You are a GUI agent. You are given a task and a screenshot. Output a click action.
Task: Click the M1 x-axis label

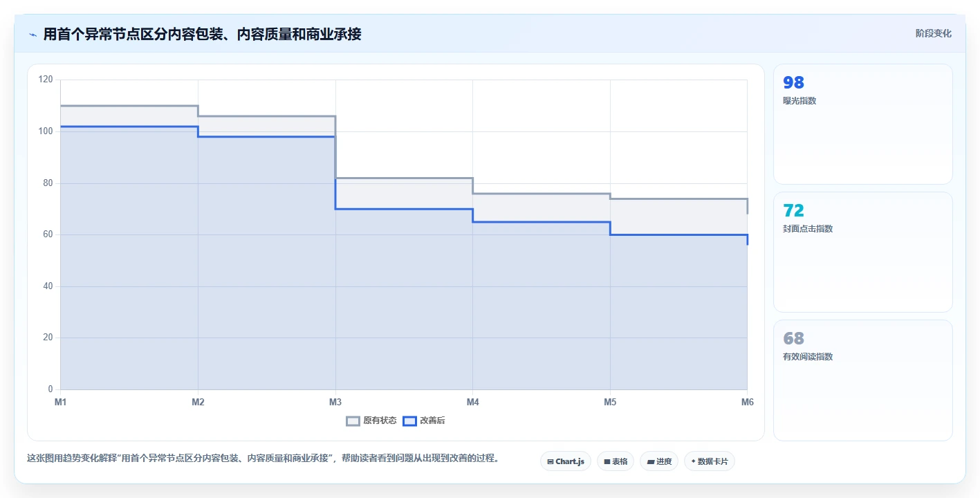point(60,402)
